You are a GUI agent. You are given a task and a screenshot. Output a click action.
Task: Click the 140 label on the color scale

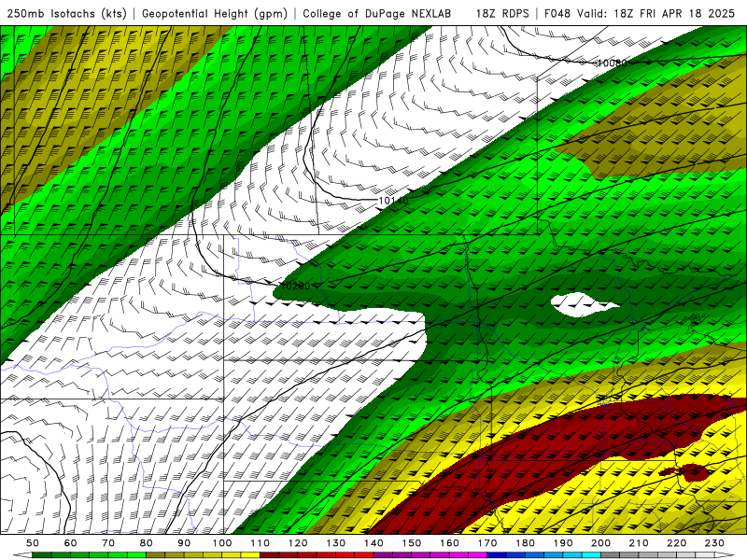click(373, 543)
